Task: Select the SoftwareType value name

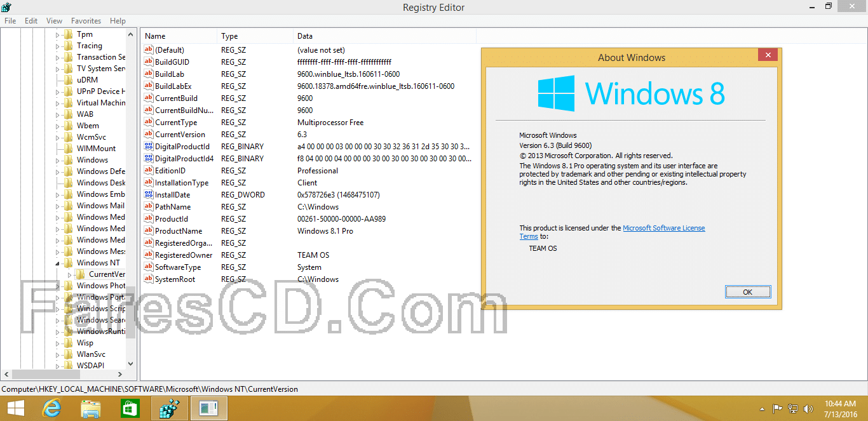Action: tap(178, 267)
